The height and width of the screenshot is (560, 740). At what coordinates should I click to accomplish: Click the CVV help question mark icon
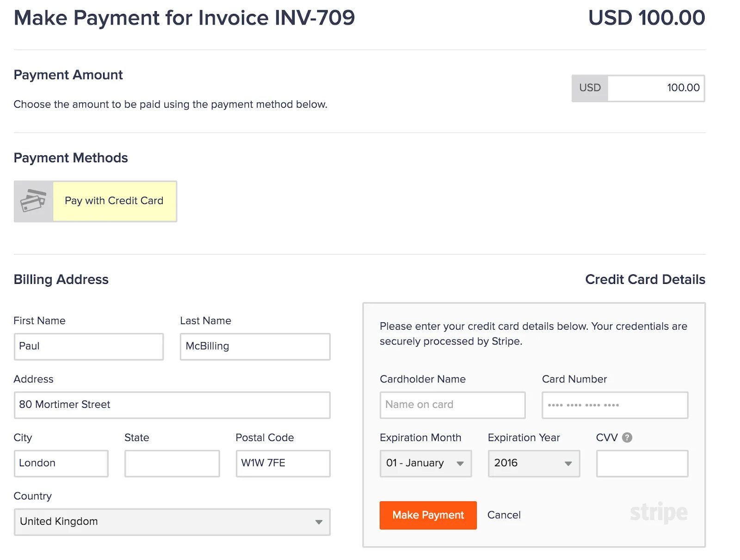(627, 437)
